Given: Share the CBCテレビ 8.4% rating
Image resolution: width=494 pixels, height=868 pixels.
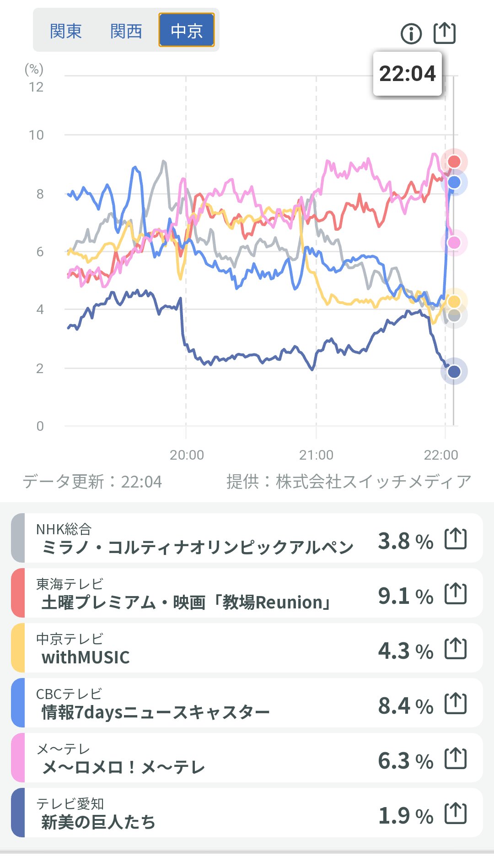Looking at the screenshot, I should [456, 703].
